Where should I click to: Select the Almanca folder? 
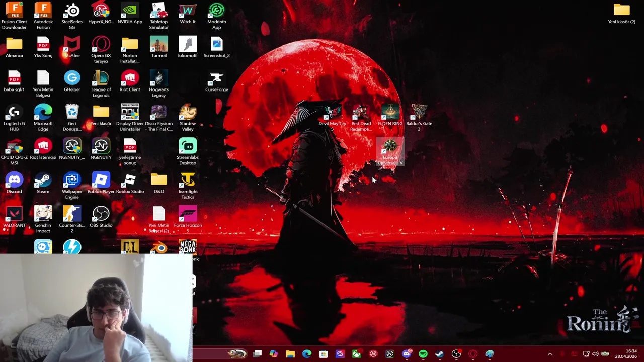pyautogui.click(x=14, y=47)
